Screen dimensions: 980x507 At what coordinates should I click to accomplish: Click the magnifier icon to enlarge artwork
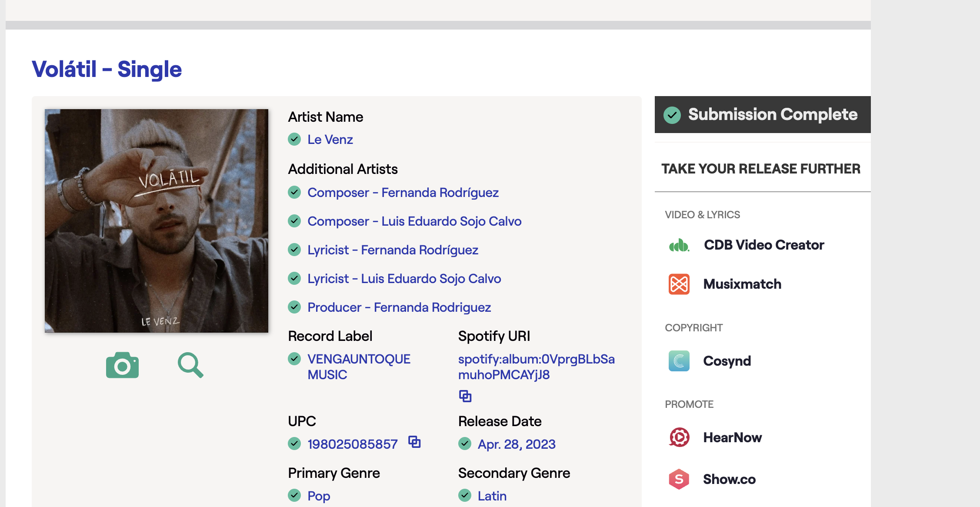pos(190,365)
